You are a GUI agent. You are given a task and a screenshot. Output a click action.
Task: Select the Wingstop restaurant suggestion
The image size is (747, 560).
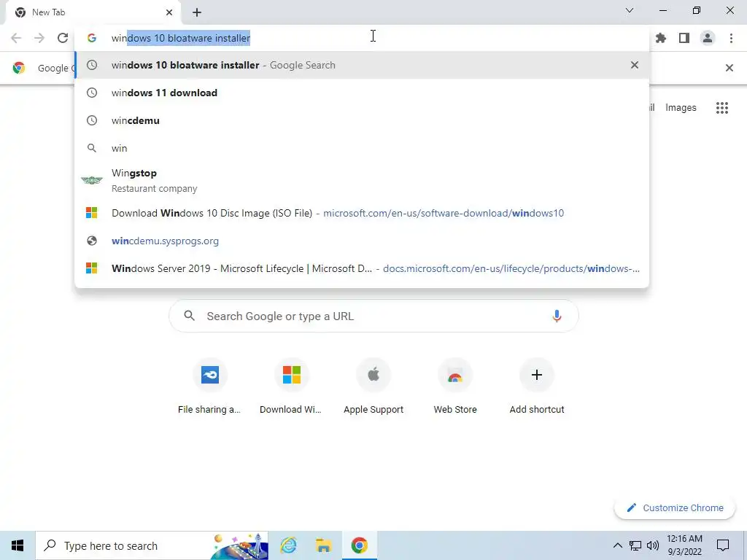362,181
